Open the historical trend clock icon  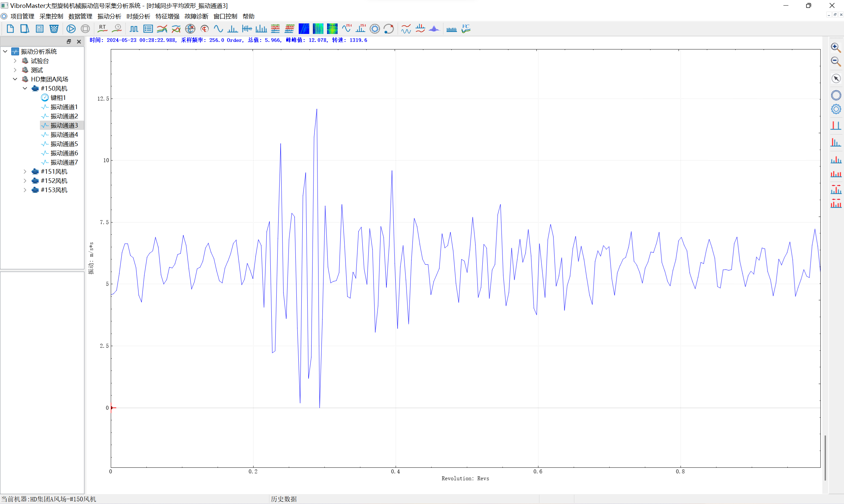[117, 29]
